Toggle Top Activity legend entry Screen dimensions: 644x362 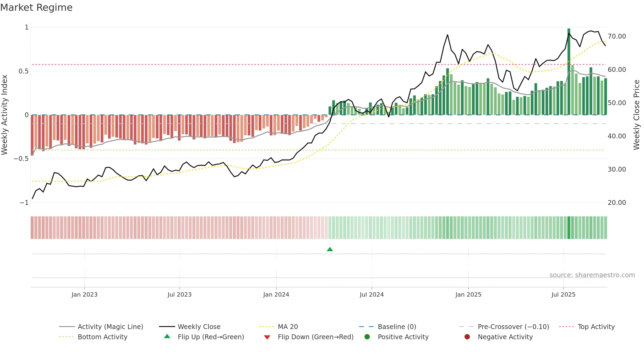click(587, 327)
